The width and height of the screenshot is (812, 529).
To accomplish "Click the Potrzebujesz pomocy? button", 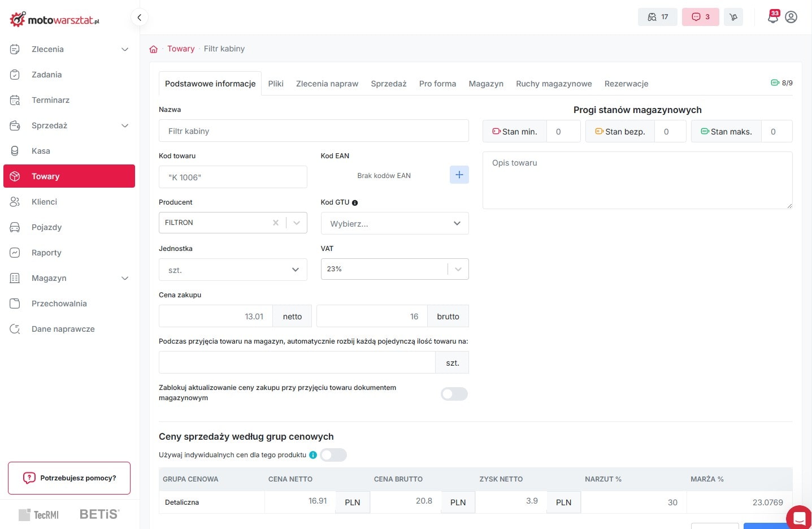I will 69,478.
